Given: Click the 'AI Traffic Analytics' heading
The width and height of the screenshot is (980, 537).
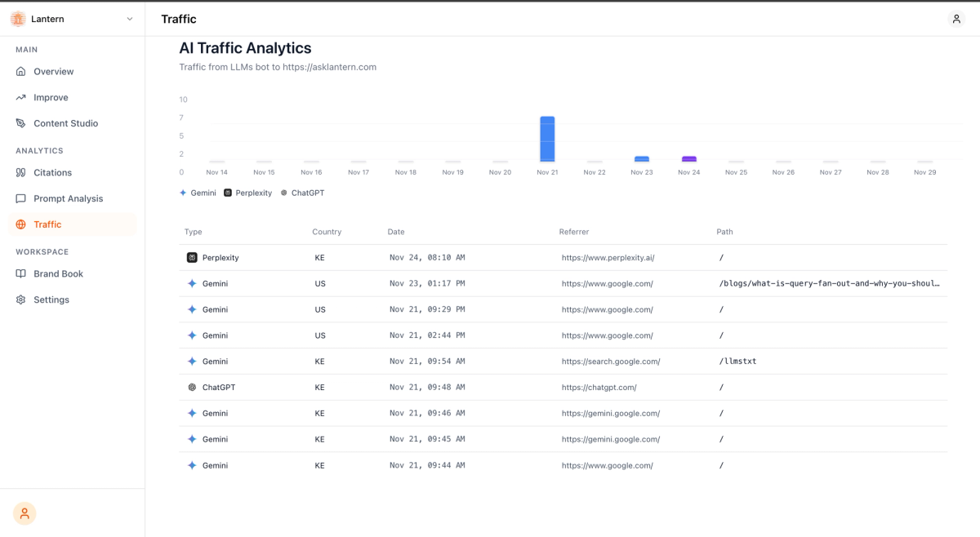Looking at the screenshot, I should 245,49.
